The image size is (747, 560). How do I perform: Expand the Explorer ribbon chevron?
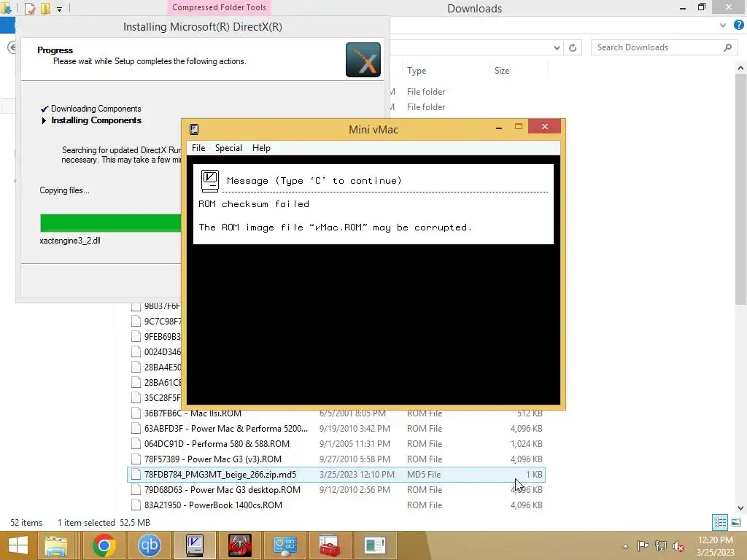point(723,26)
